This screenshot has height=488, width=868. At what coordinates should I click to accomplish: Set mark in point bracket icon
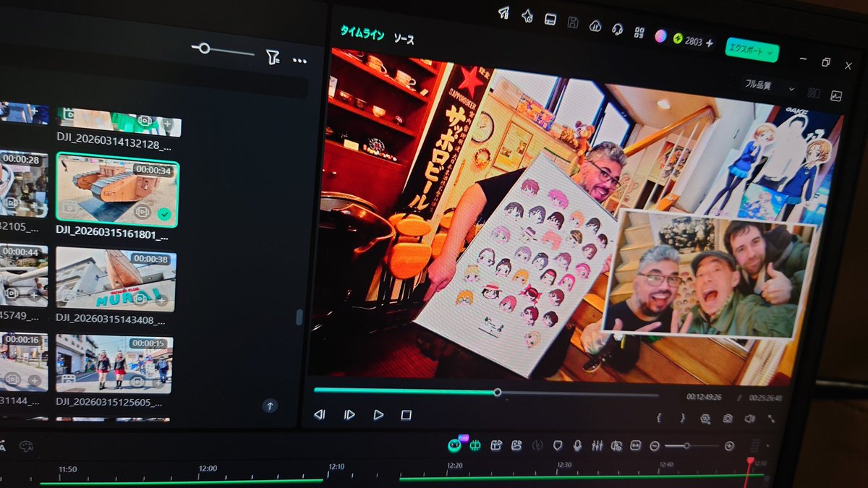[659, 417]
